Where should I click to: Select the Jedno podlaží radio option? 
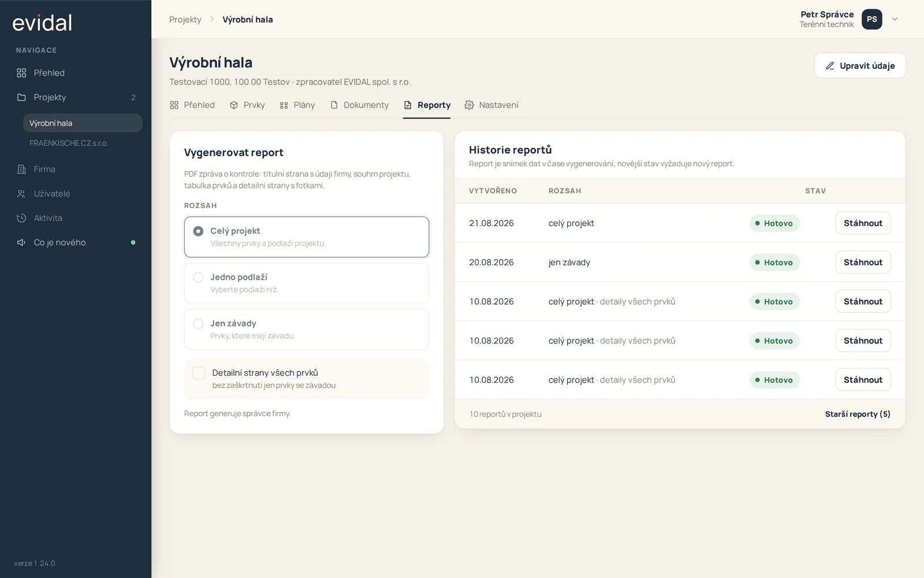coord(307,283)
